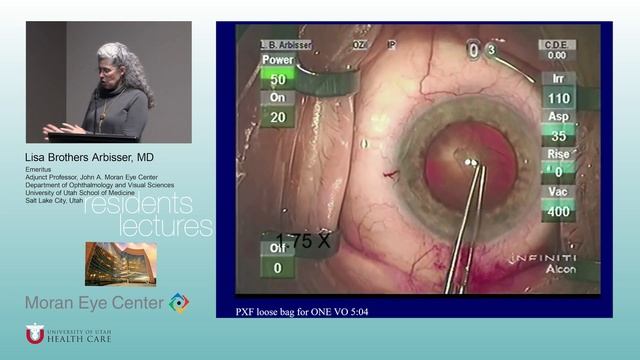Click the L. B. Arbisser overlay name
The height and width of the screenshot is (360, 640).
286,45
